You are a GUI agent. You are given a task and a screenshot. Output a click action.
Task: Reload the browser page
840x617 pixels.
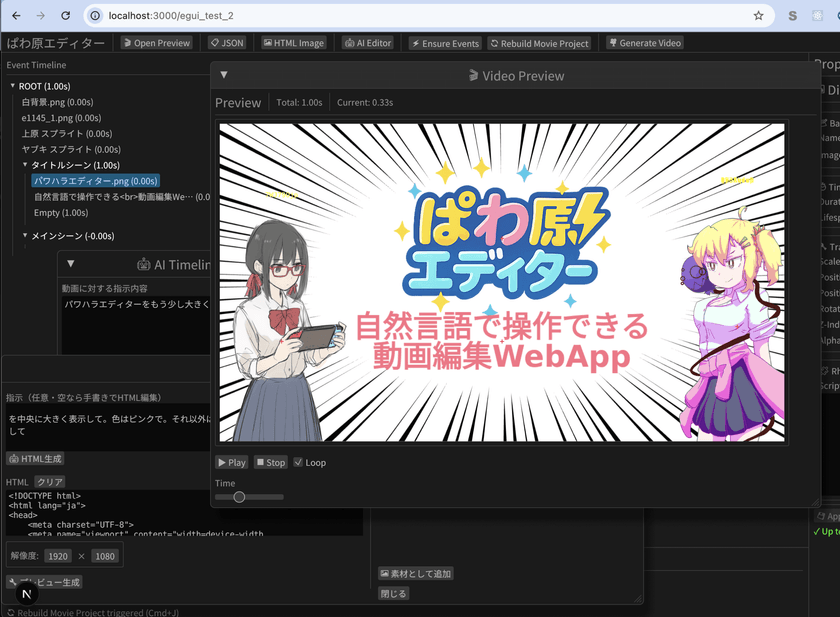66,16
